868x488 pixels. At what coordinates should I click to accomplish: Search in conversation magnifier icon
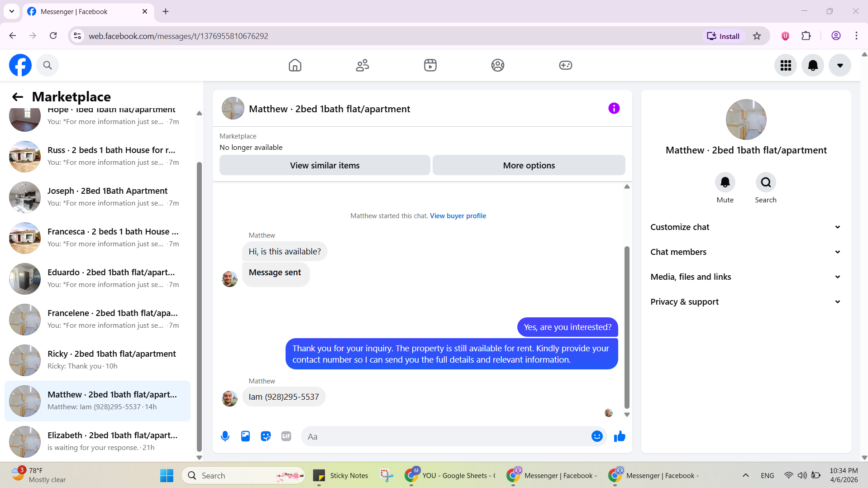pyautogui.click(x=766, y=182)
